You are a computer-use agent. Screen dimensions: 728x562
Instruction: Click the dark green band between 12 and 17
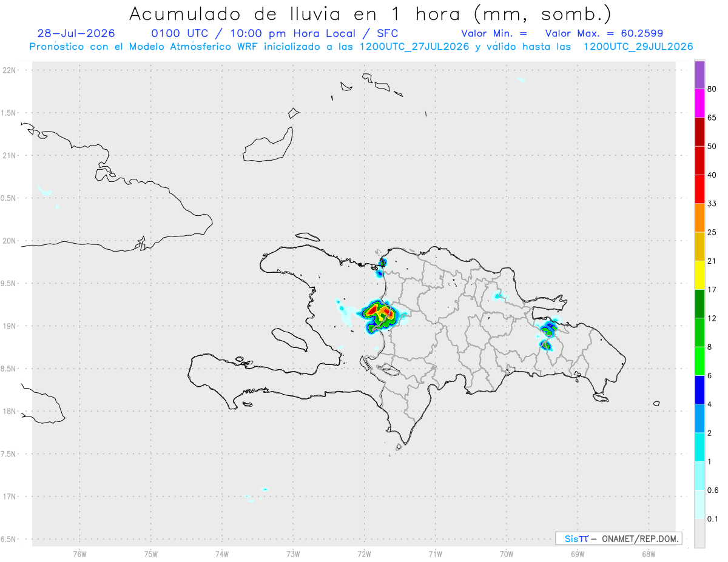point(699,304)
